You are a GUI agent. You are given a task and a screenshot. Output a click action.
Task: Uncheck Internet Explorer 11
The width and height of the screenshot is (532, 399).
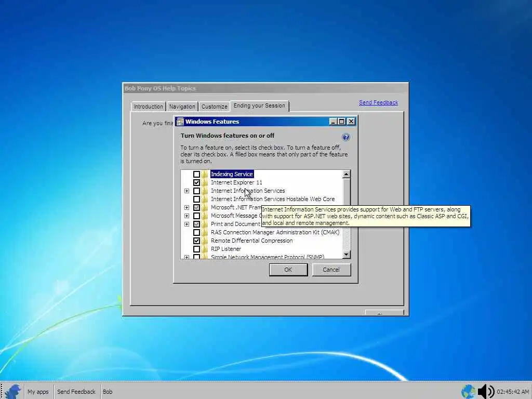[196, 182]
